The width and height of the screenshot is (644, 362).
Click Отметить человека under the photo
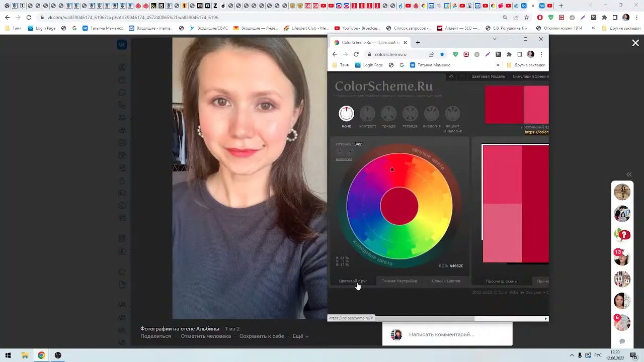click(206, 336)
